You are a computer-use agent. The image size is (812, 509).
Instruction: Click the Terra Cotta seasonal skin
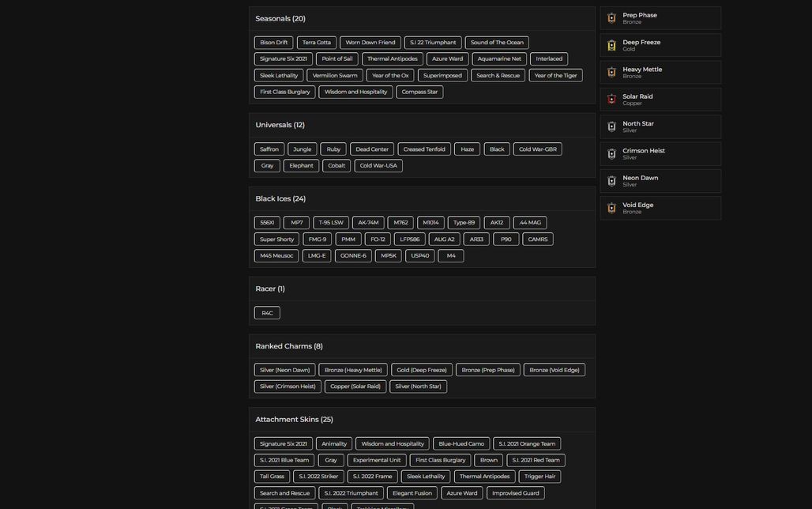(x=317, y=43)
